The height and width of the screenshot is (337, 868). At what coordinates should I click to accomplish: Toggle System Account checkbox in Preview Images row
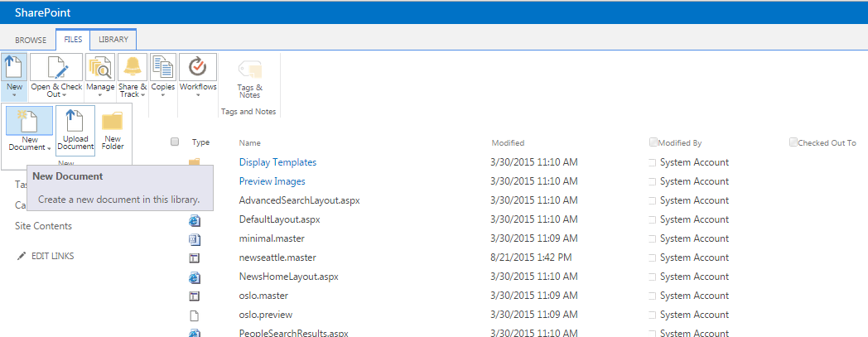(x=652, y=181)
